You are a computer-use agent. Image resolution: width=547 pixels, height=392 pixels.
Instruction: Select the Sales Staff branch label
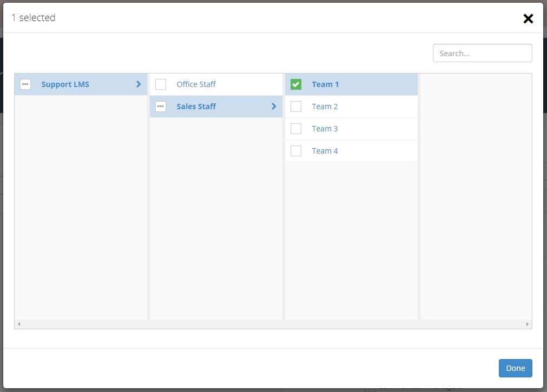tap(196, 107)
